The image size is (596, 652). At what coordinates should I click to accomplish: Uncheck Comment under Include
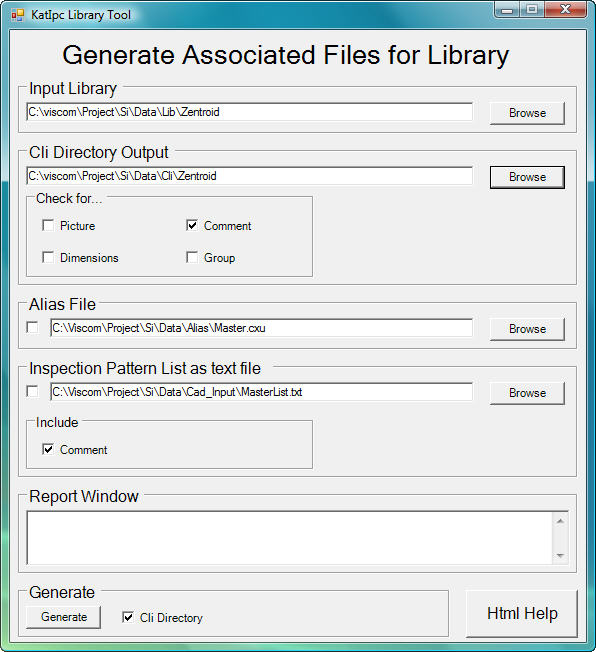[x=48, y=449]
